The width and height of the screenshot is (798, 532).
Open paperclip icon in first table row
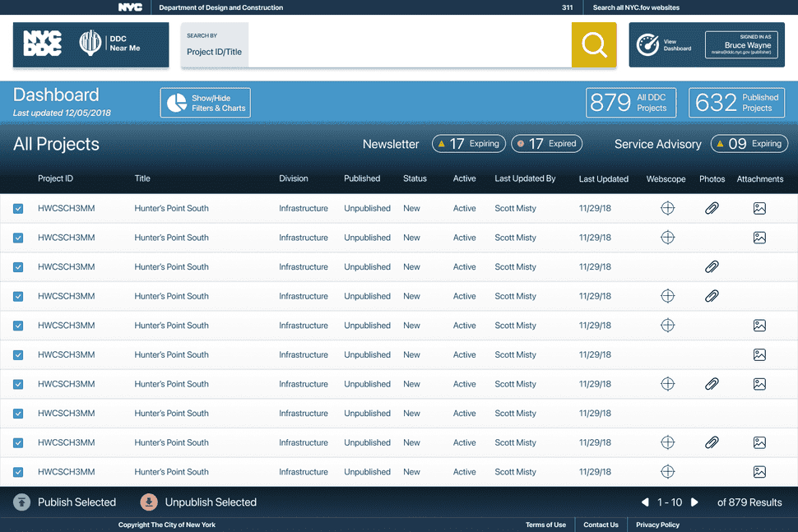tap(712, 208)
